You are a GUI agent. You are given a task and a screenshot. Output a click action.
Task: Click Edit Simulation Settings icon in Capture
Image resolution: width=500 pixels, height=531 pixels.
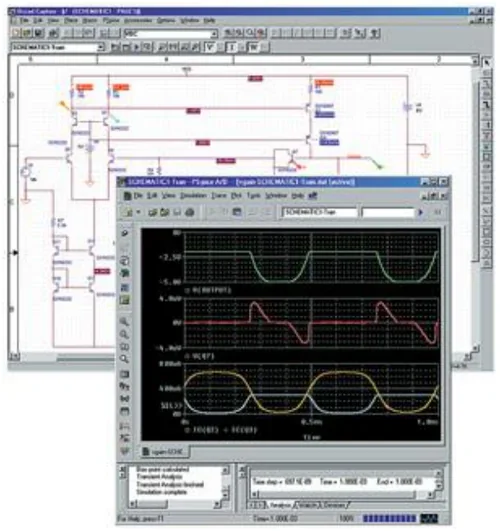126,47
